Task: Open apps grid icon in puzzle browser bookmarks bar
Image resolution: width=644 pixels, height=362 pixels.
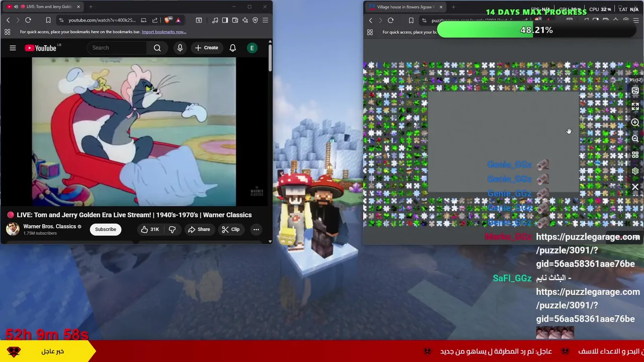Action: [370, 32]
